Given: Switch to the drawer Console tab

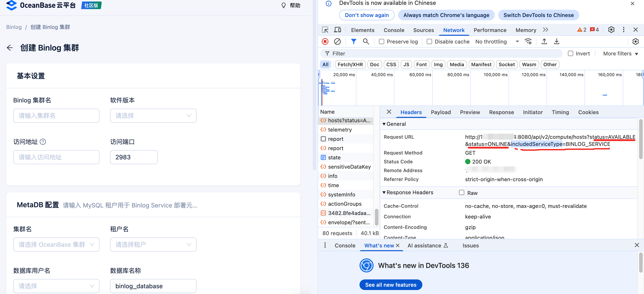Looking at the screenshot, I should (345, 245).
